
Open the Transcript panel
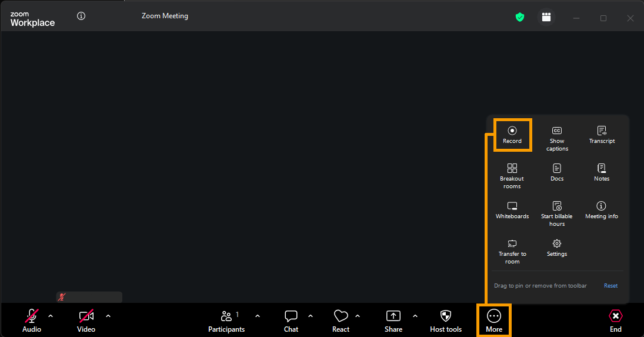(602, 134)
